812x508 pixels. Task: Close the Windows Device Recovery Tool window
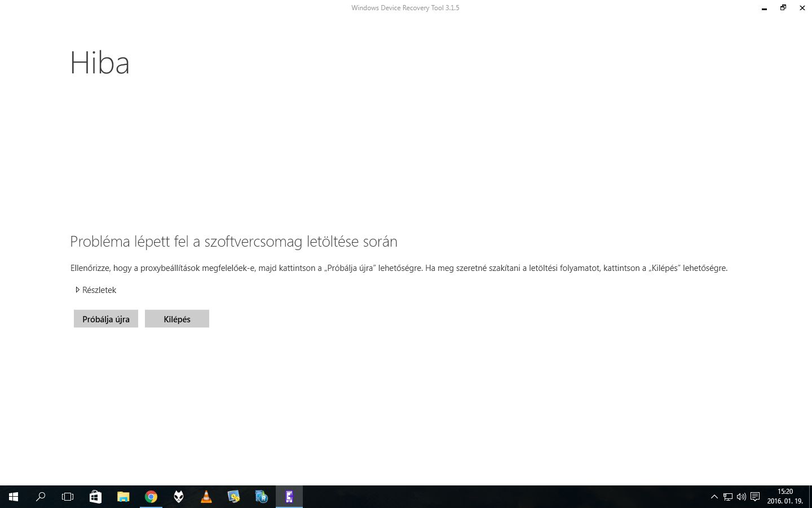click(802, 8)
